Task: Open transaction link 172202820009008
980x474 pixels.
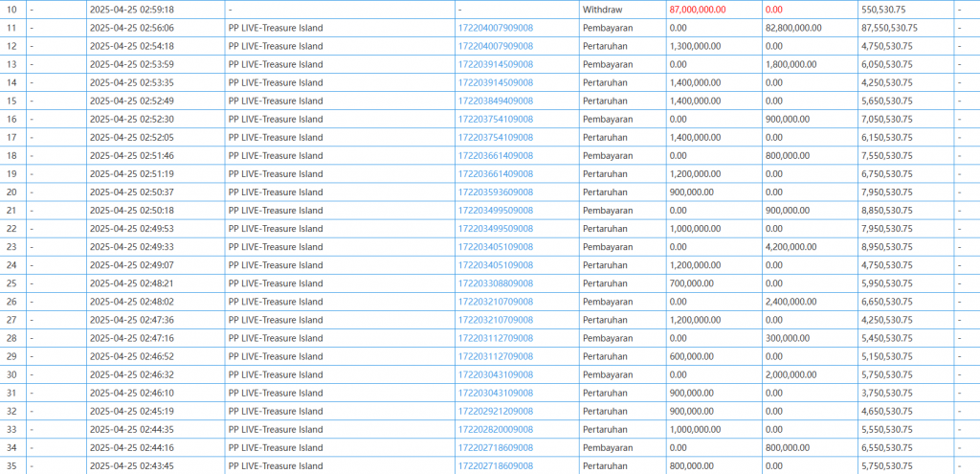Action: click(x=496, y=430)
